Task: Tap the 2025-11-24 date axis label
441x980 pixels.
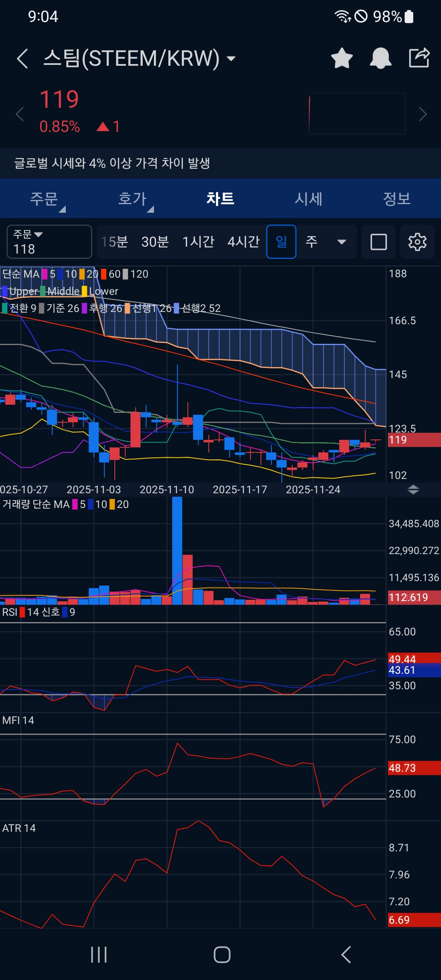Action: 313,490
